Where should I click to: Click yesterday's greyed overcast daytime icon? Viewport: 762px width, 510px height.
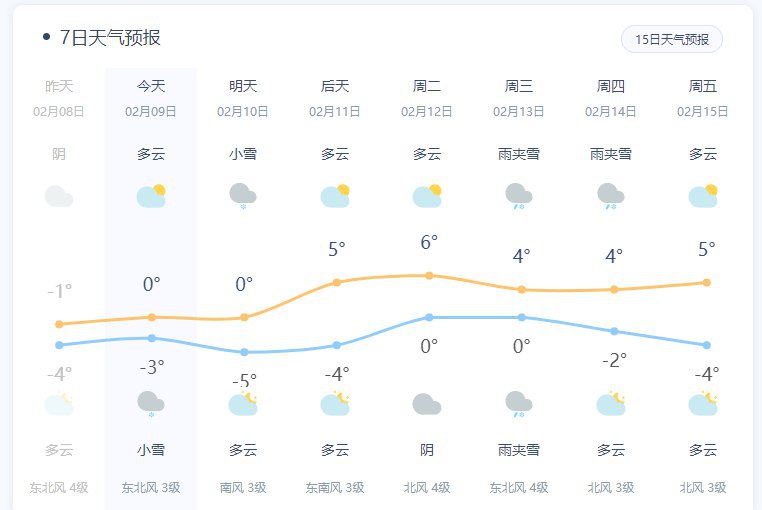click(59, 196)
